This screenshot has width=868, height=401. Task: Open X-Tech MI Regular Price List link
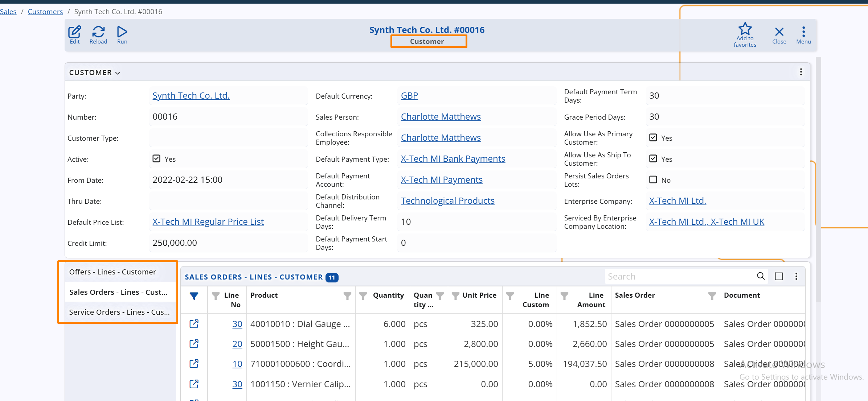click(208, 222)
